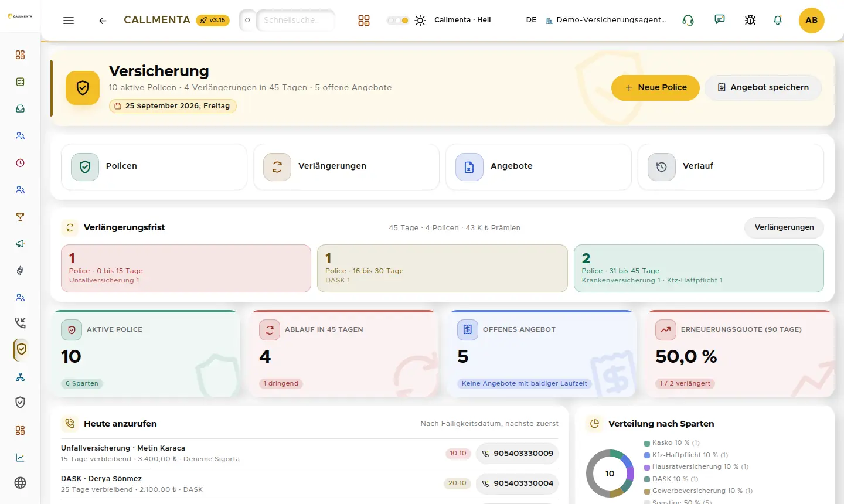This screenshot has height=504, width=844.
Task: Open the chat messages icon
Action: pos(720,20)
